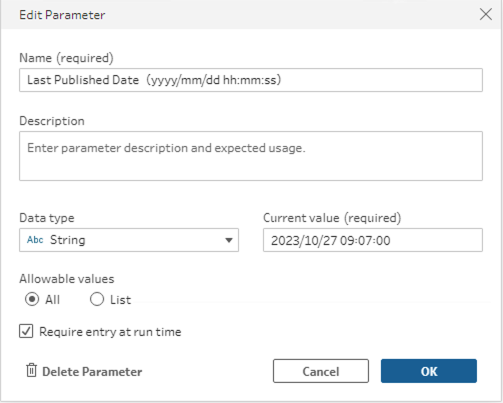The height and width of the screenshot is (403, 503).
Task: Click the Require entry at run time label
Action: pos(110,332)
